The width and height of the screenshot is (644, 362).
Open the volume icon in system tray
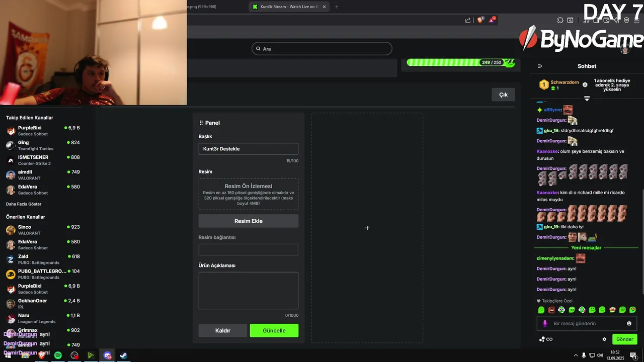coord(600,355)
